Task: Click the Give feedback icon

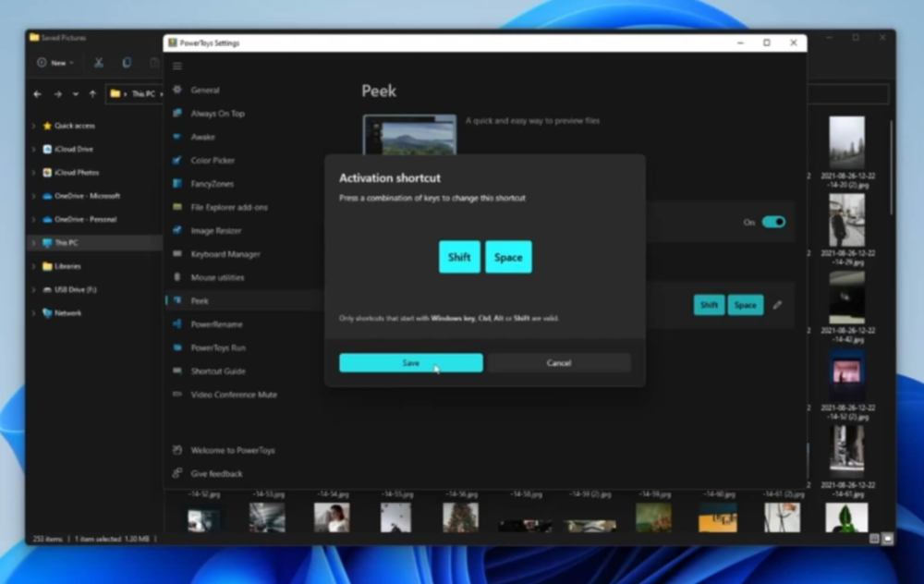Action: [177, 472]
